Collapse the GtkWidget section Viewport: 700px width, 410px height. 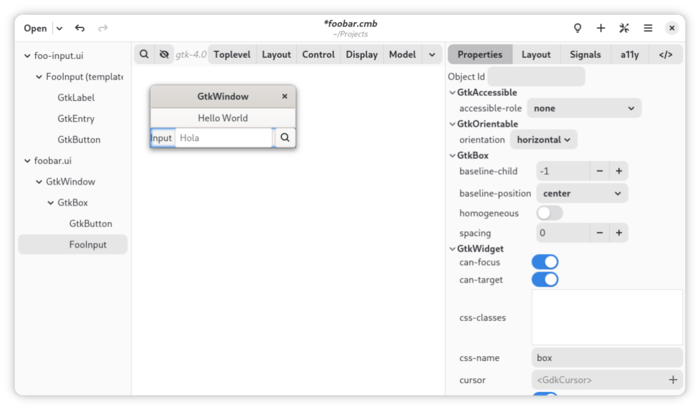452,249
